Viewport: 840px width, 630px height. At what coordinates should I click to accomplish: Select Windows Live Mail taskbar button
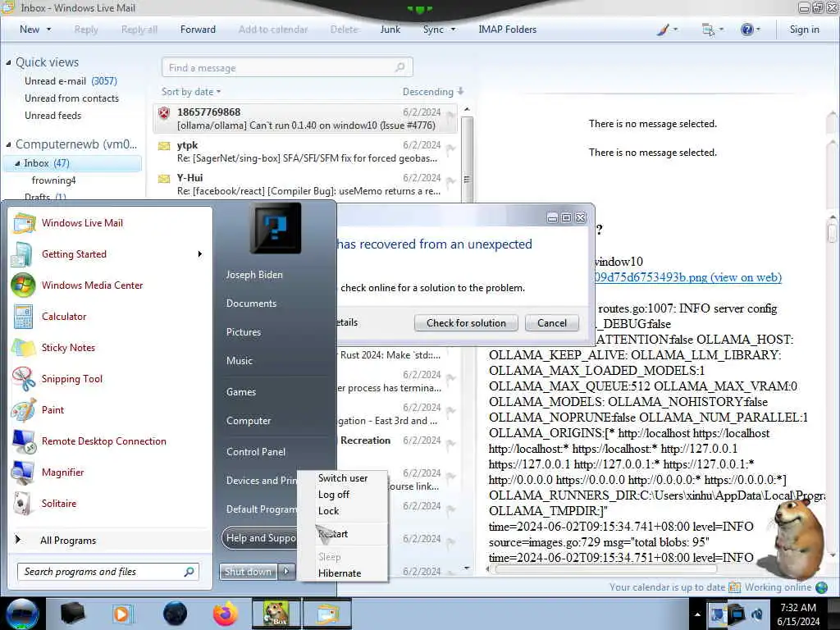[327, 614]
